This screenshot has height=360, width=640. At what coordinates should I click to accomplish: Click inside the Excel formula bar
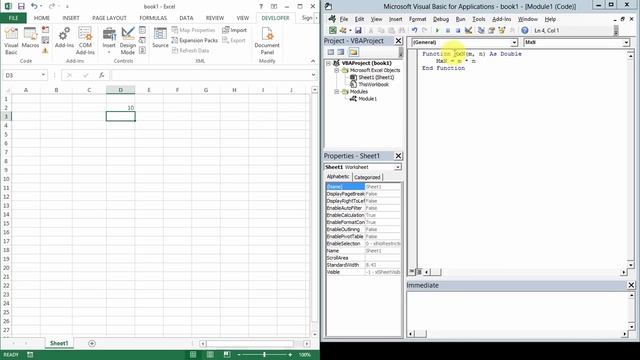coord(210,75)
